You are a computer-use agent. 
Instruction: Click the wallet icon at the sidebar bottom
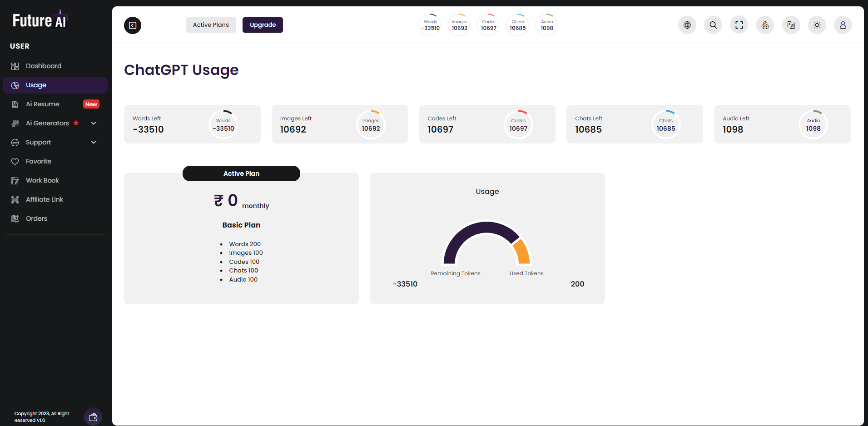pos(93,417)
